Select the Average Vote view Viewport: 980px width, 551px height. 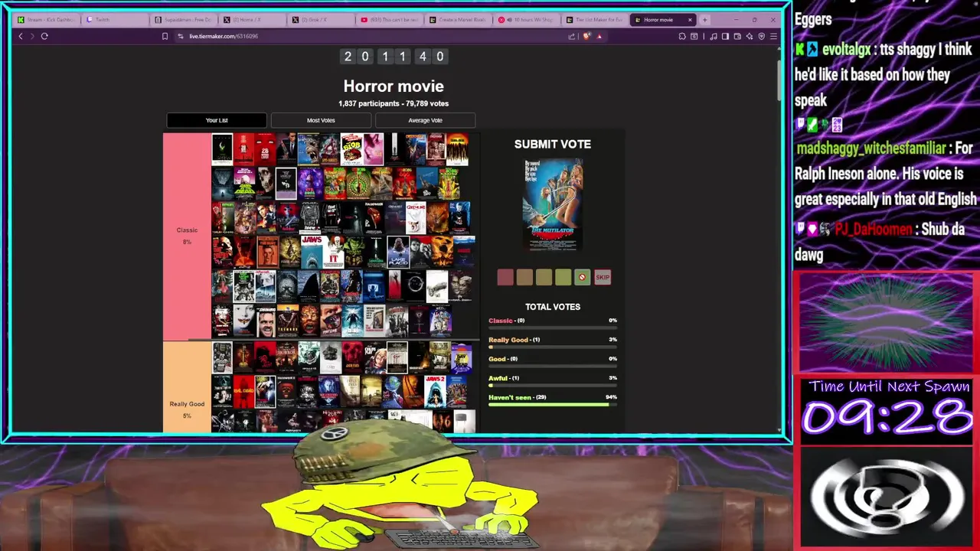tap(425, 120)
